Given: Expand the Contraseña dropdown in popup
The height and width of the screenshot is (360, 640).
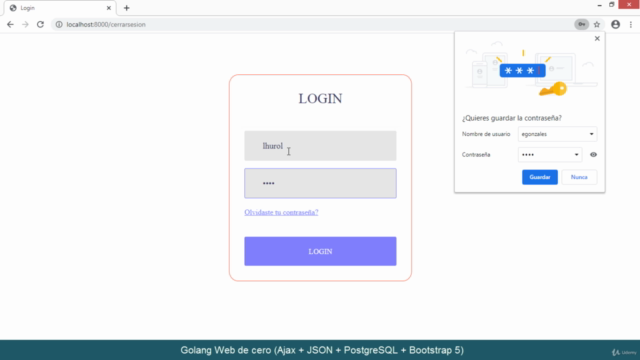Looking at the screenshot, I should [x=550, y=155].
